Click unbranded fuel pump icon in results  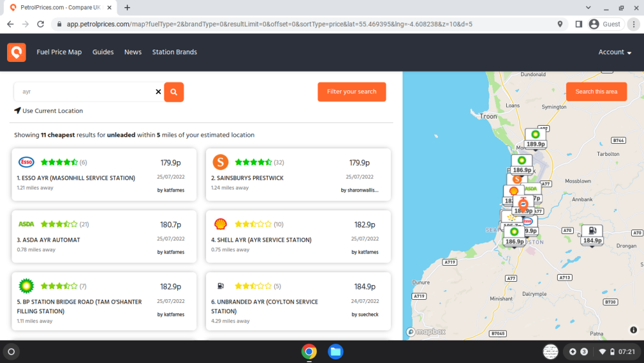pos(220,286)
